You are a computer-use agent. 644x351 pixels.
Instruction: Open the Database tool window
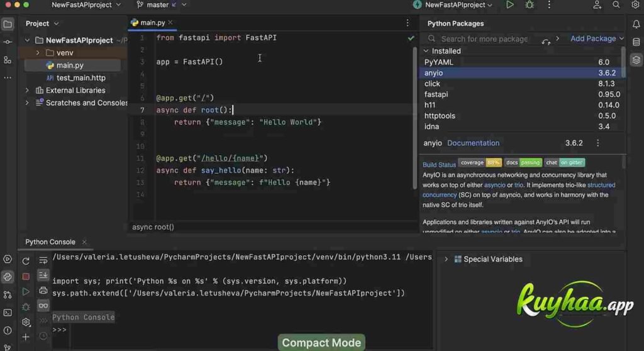coord(636,42)
